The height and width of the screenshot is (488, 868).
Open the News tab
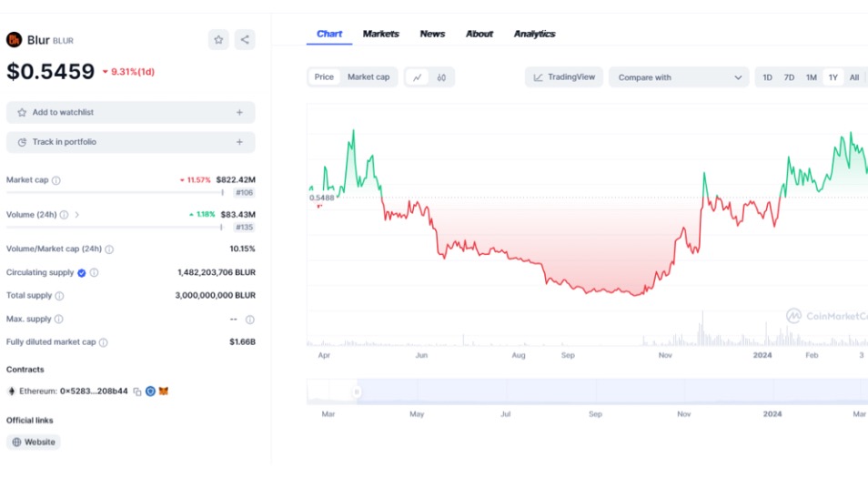(432, 34)
